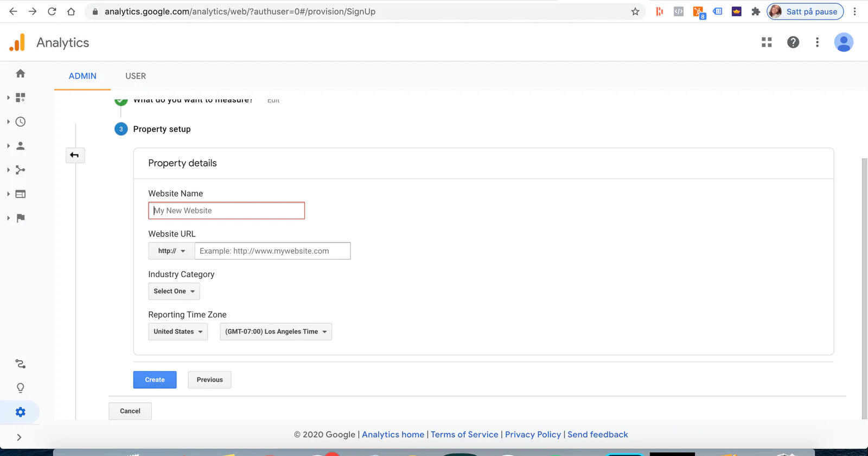Bookmark this page with the star icon
Viewport: 868px width, 456px height.
tap(635, 11)
